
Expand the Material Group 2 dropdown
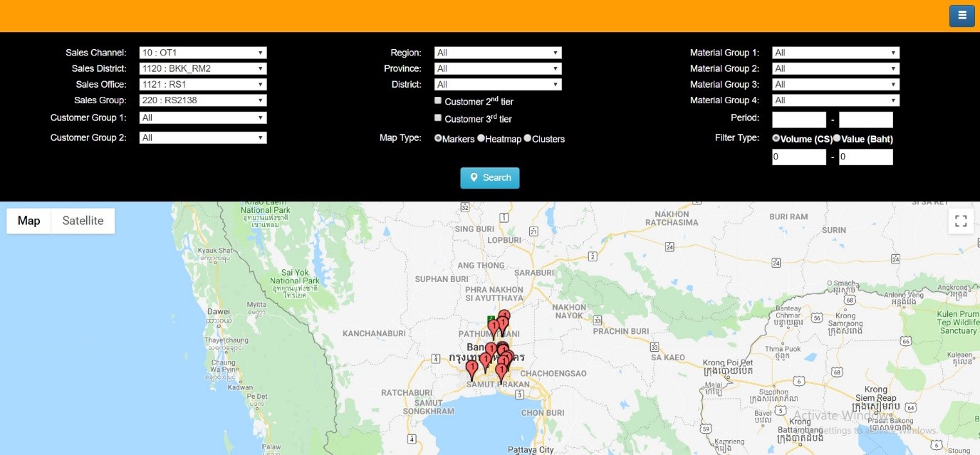click(x=836, y=68)
